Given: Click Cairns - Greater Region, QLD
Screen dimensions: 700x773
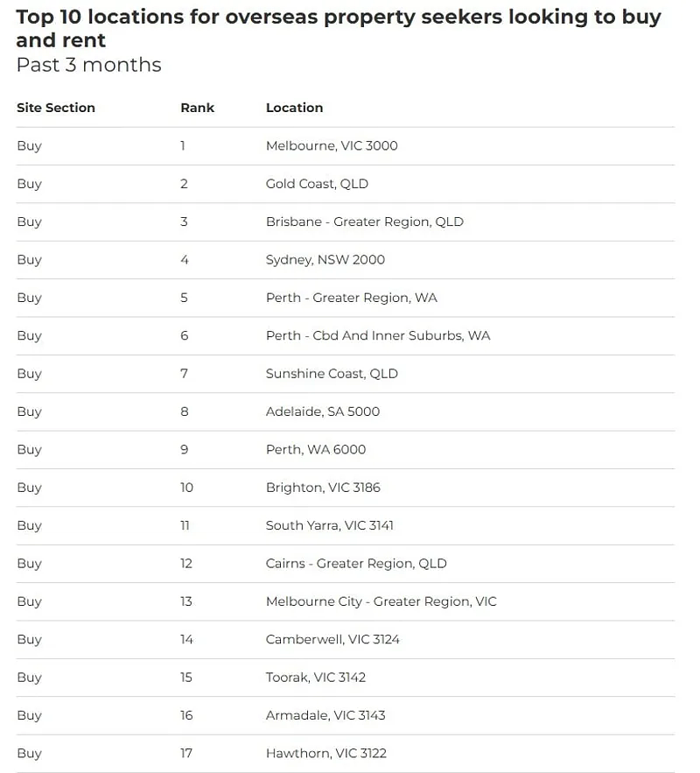Looking at the screenshot, I should (356, 563).
